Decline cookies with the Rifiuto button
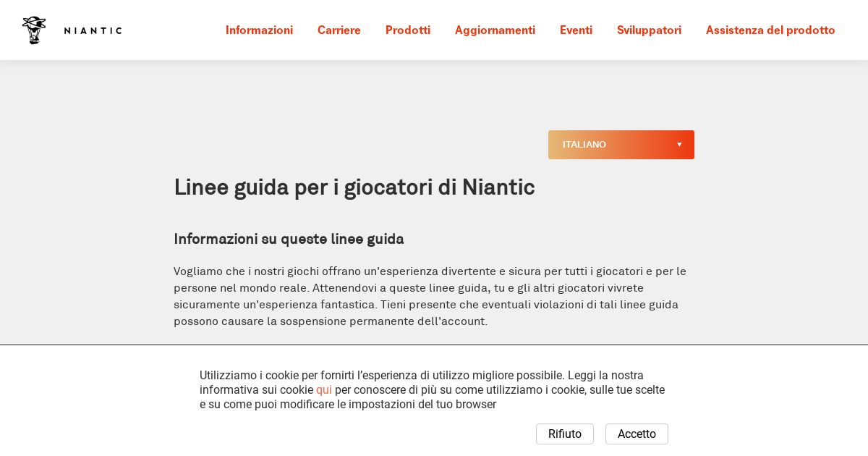Screen dimensions: 868x456 click(x=565, y=434)
